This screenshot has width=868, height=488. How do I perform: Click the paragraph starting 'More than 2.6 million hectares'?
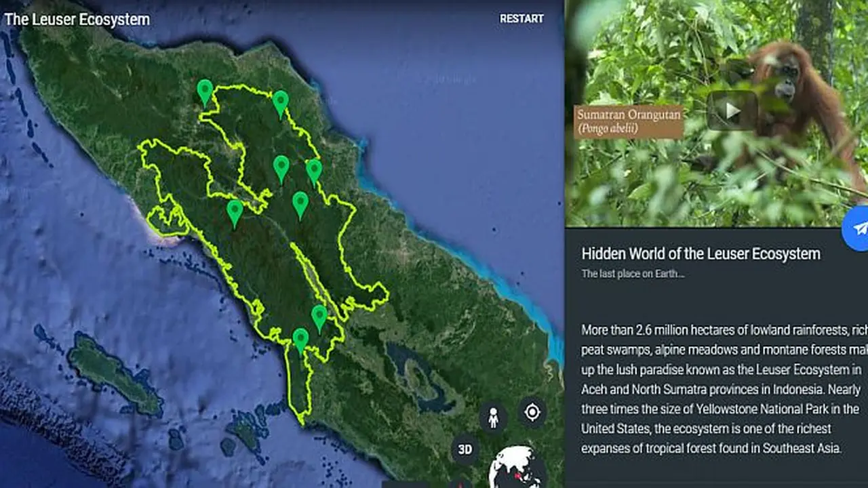pyautogui.click(x=724, y=389)
